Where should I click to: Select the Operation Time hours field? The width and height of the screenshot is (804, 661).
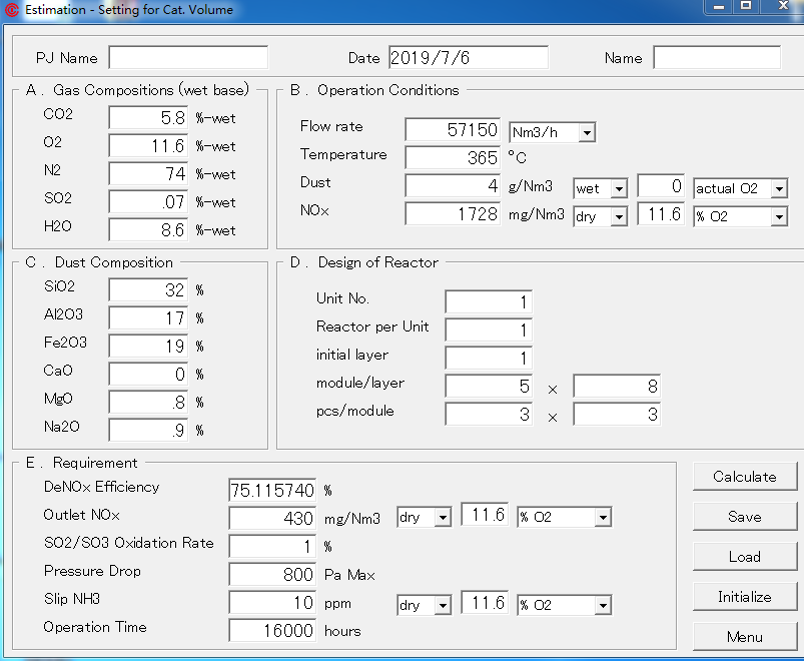pos(272,630)
